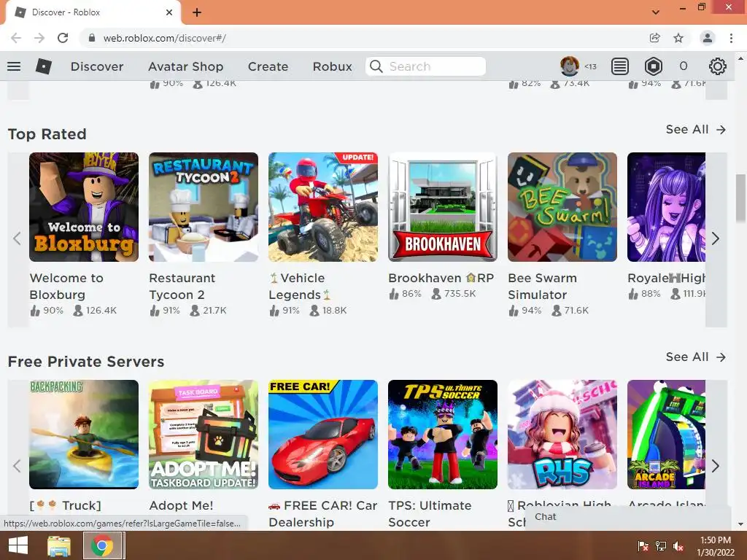
Task: Open the notifications feed icon
Action: point(620,66)
